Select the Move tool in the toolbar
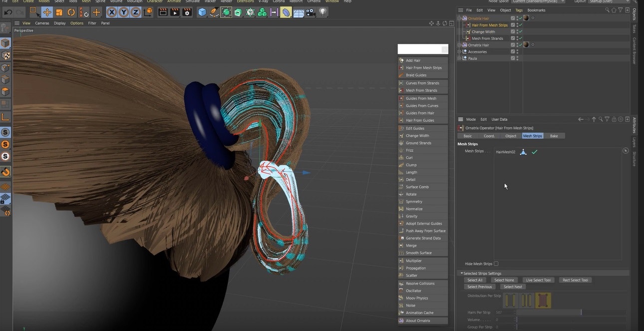644x331 pixels. tap(47, 12)
